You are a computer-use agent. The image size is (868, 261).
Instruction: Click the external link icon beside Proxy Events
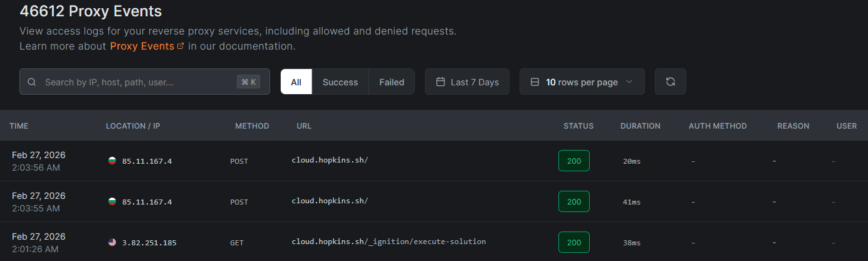tap(180, 46)
